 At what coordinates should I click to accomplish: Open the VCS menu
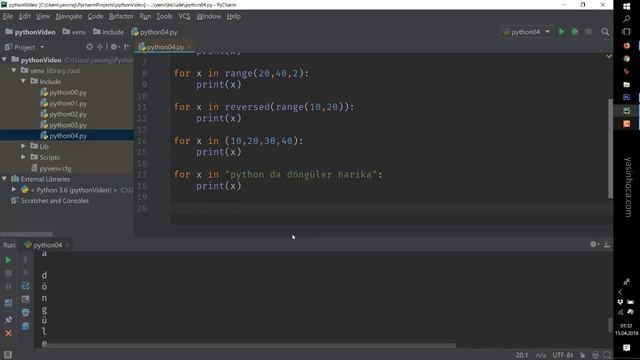click(x=184, y=16)
